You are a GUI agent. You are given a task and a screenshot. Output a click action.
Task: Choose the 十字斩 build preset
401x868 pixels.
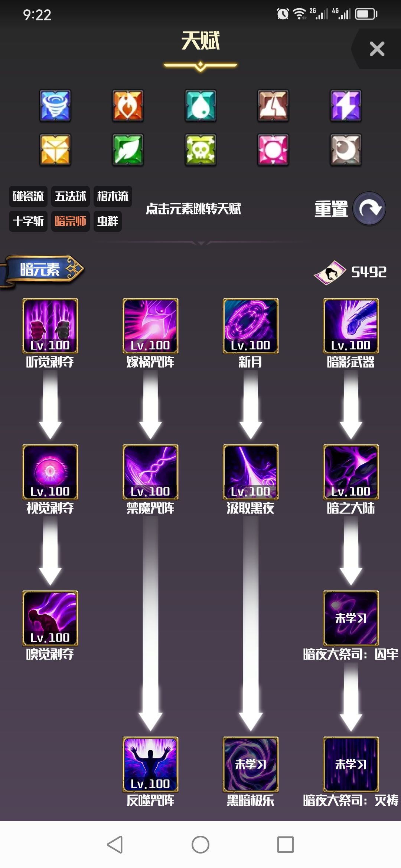click(28, 221)
